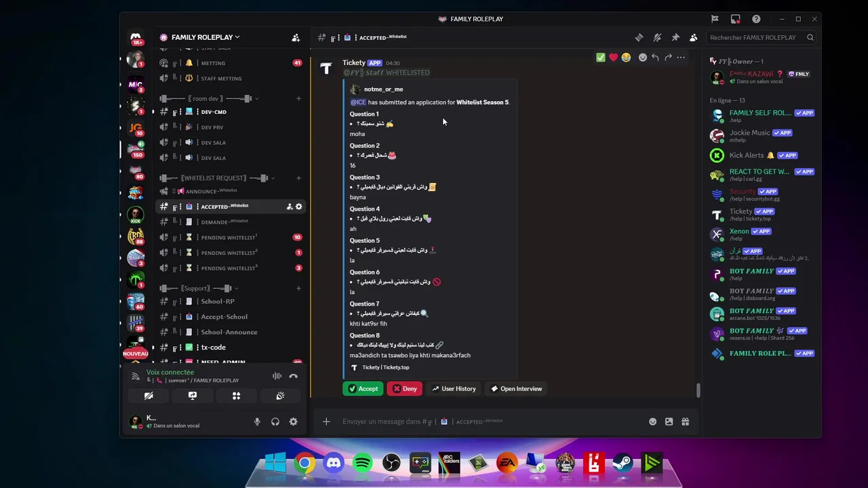The width and height of the screenshot is (868, 488).
Task: Add channel to room dev category
Action: [x=298, y=98]
